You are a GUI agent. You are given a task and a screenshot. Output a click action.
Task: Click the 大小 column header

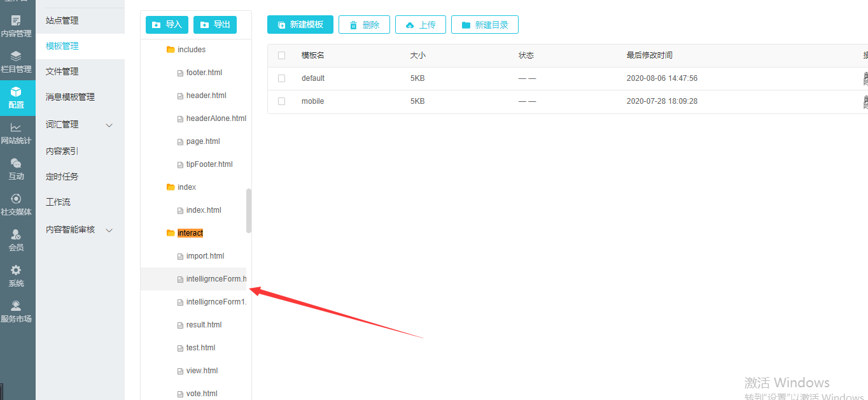[x=417, y=55]
